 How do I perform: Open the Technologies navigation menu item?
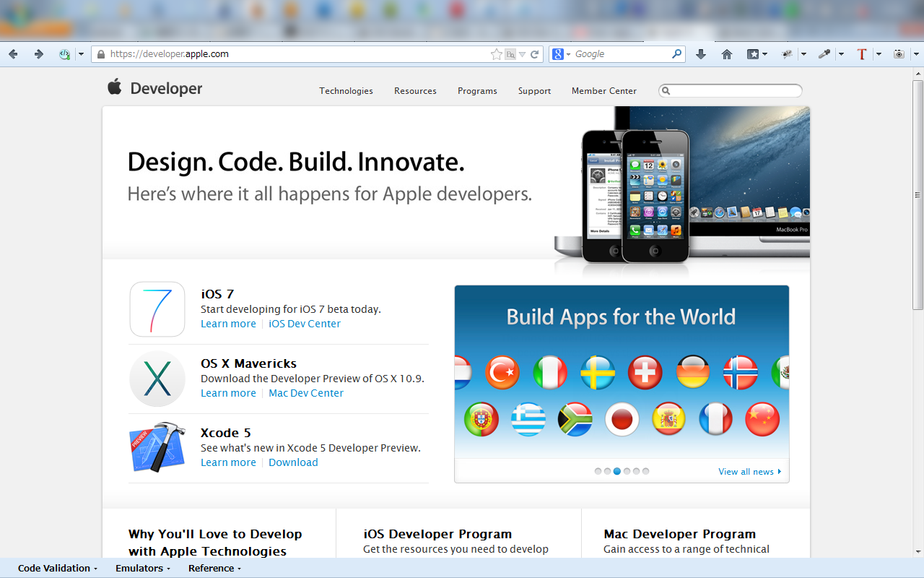click(x=346, y=91)
